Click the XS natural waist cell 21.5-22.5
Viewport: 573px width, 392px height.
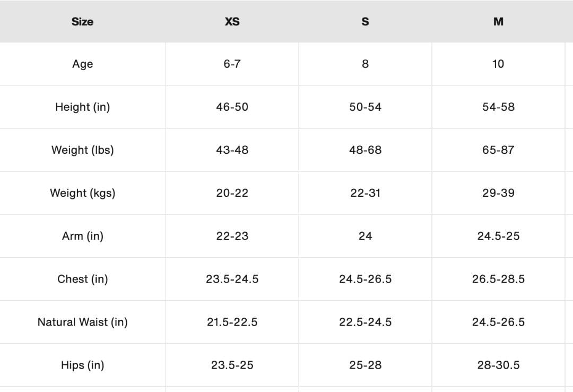(232, 322)
